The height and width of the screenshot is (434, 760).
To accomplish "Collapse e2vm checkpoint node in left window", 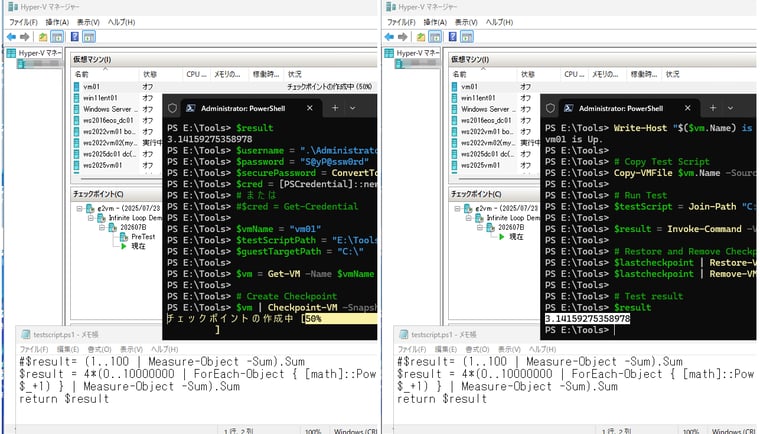I will pyautogui.click(x=79, y=209).
